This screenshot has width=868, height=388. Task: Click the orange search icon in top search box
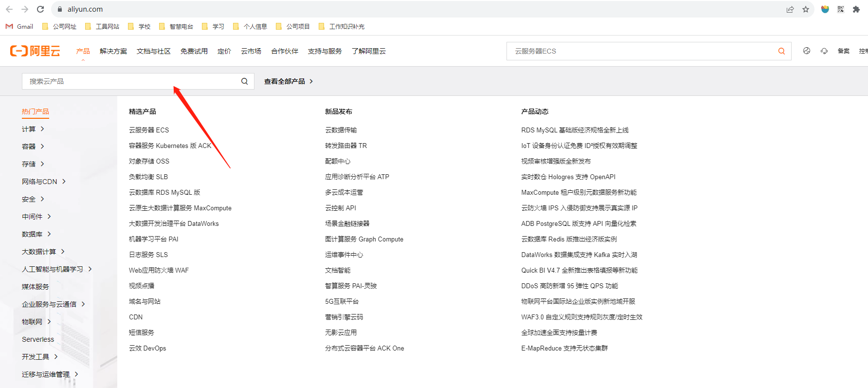coord(781,51)
